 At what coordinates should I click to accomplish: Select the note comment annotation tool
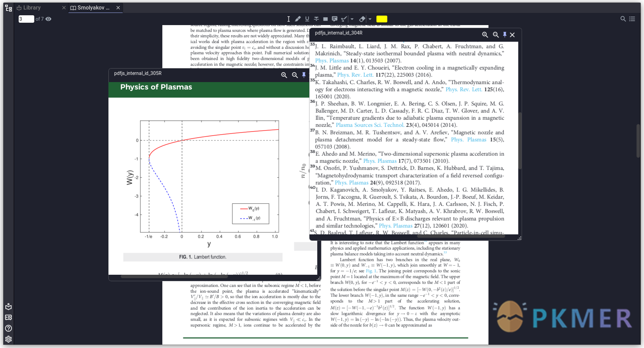335,19
